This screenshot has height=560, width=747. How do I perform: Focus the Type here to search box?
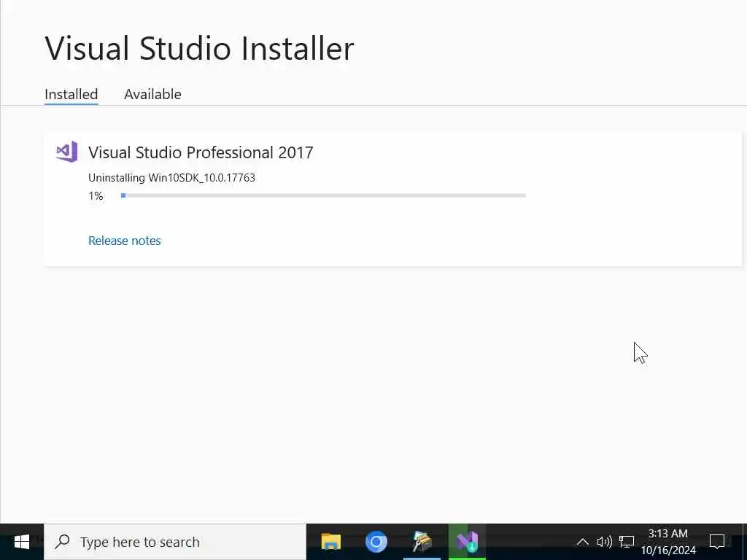[175, 542]
